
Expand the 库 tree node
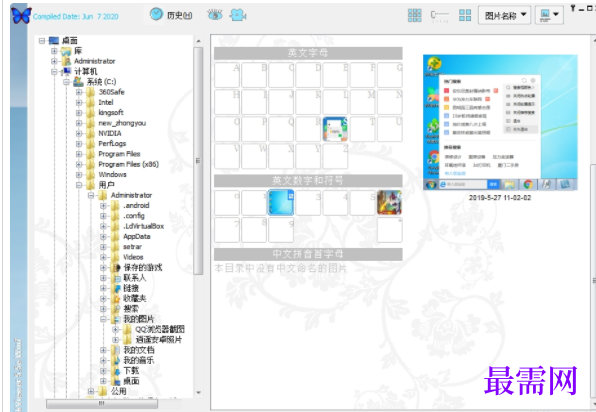54,51
